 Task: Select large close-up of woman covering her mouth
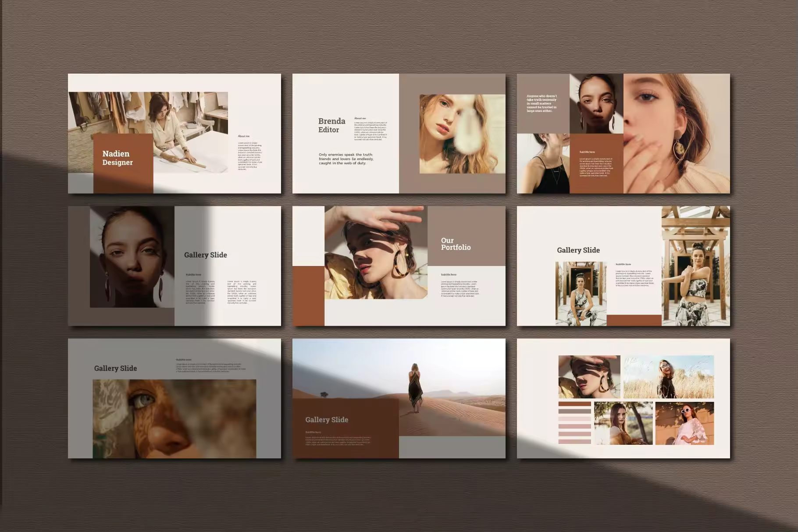coord(677,133)
